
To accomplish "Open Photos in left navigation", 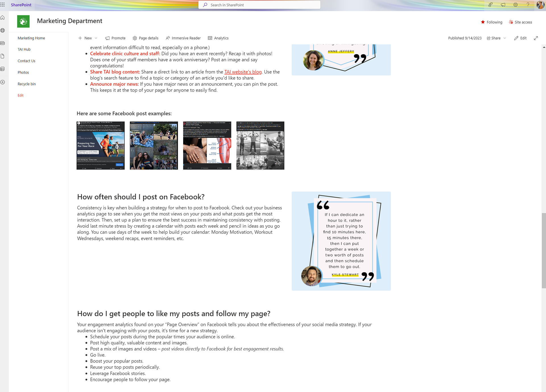I will tap(23, 72).
